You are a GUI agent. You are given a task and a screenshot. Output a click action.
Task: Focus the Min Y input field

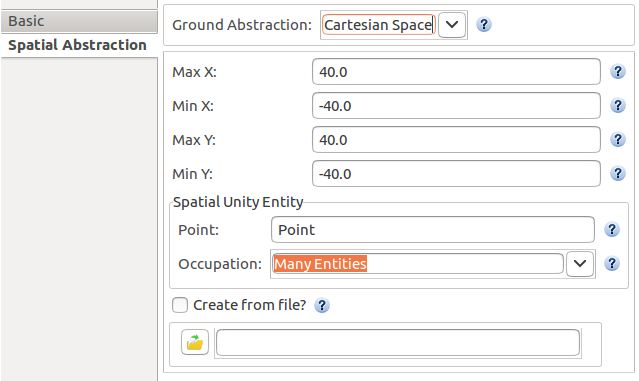point(456,174)
